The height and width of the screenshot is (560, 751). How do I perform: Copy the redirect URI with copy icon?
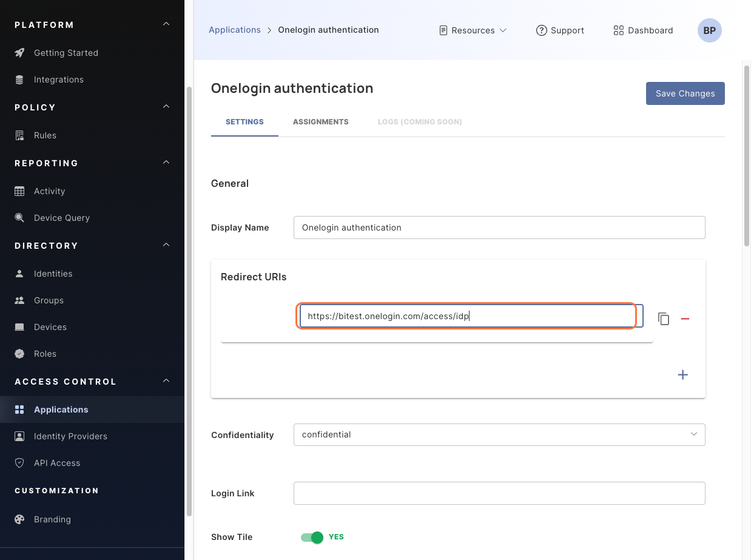coord(664,319)
